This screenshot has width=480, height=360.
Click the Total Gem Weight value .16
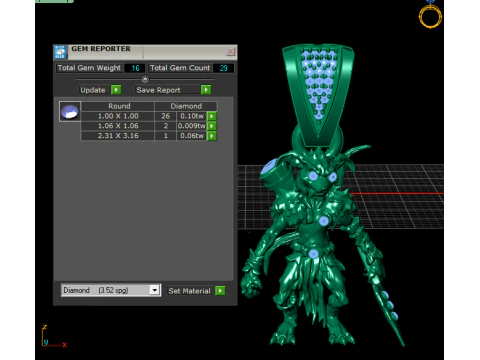point(135,68)
